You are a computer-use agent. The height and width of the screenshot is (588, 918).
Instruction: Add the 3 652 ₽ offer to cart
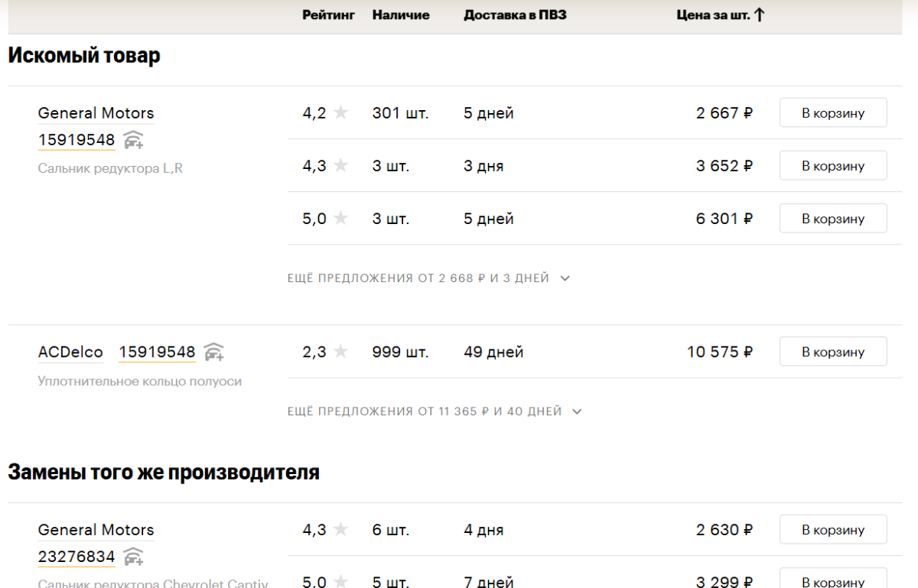tap(832, 166)
